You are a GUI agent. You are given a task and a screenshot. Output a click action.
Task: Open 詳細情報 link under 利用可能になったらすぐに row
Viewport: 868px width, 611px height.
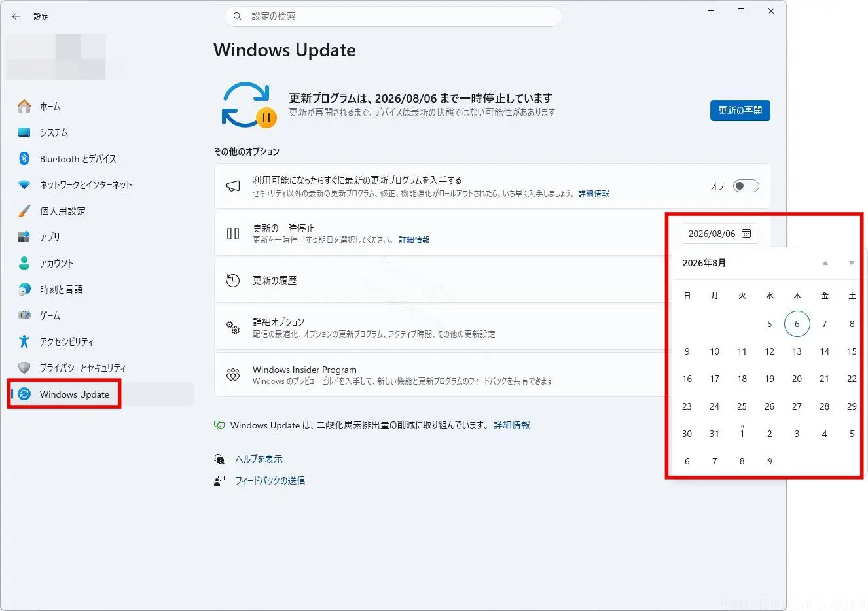point(594,194)
